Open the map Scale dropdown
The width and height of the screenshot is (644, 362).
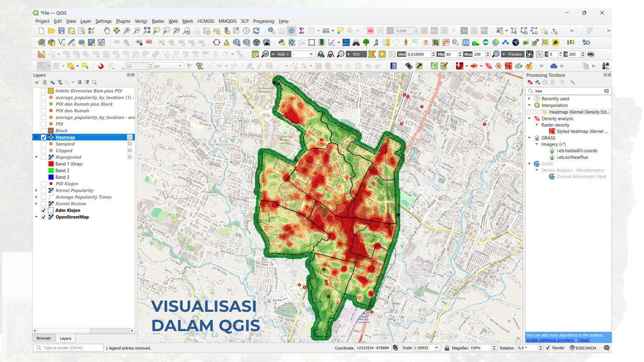click(437, 348)
